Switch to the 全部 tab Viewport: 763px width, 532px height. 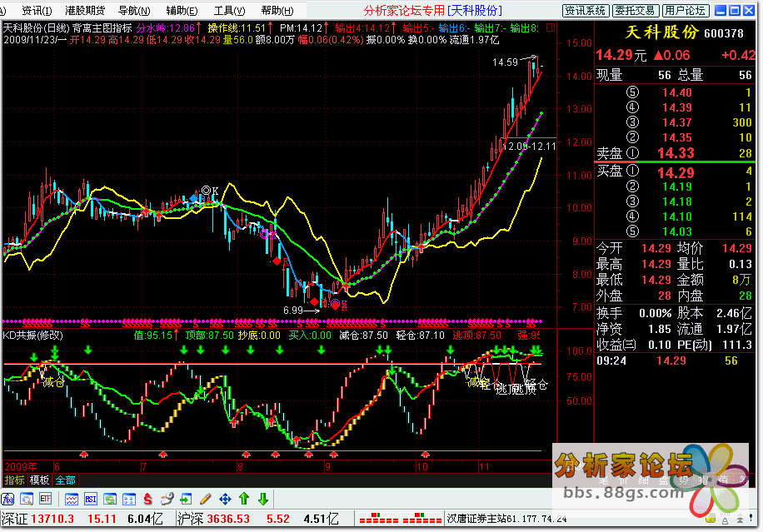pos(65,480)
